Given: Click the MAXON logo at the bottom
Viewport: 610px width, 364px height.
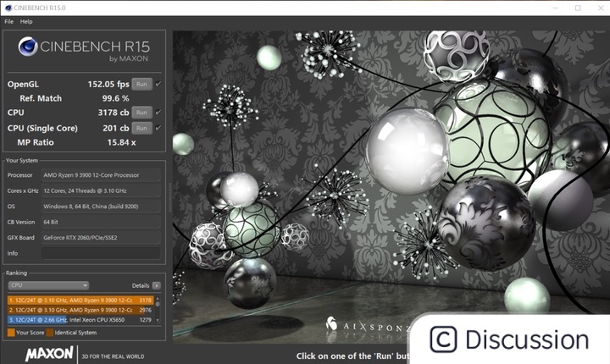Looking at the screenshot, I should point(49,354).
